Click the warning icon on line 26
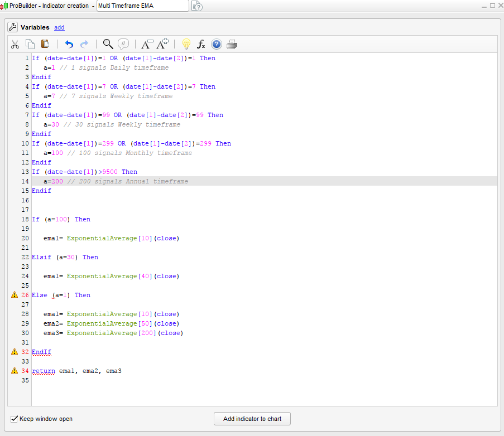This screenshot has width=504, height=436. [15, 295]
